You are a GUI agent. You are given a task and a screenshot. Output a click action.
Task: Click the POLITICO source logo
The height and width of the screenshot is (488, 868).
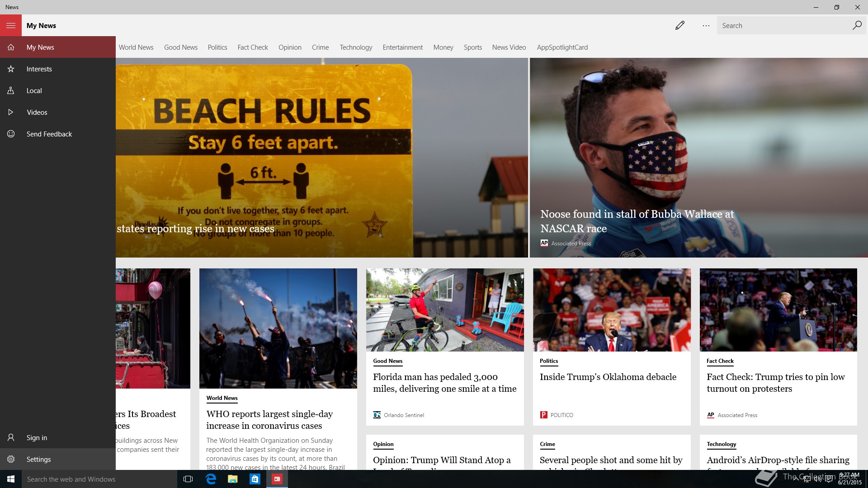pyautogui.click(x=543, y=415)
